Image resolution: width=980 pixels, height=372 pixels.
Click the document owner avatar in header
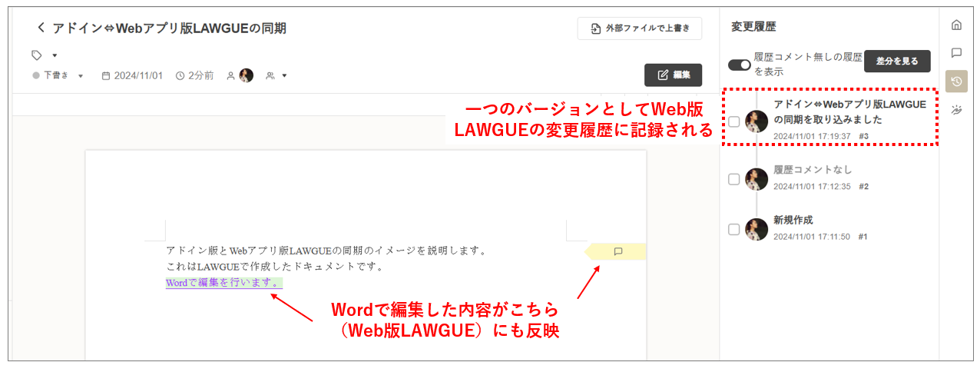pos(247,75)
